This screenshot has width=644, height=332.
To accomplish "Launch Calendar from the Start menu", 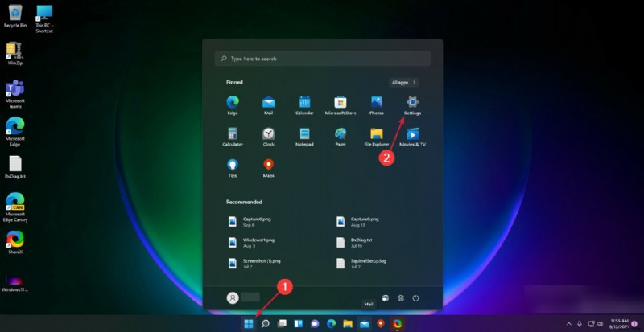I will pos(304,105).
